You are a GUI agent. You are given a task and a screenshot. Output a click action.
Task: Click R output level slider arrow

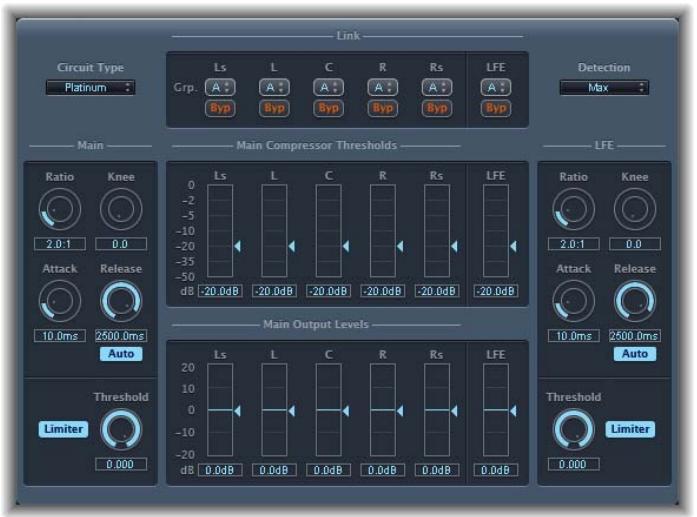[x=400, y=411]
